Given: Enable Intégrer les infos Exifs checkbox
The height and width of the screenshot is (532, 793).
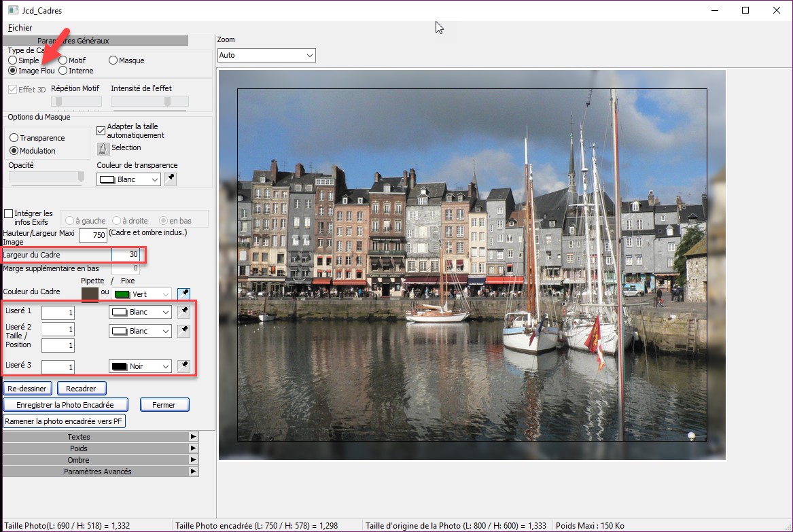Looking at the screenshot, I should [x=9, y=213].
